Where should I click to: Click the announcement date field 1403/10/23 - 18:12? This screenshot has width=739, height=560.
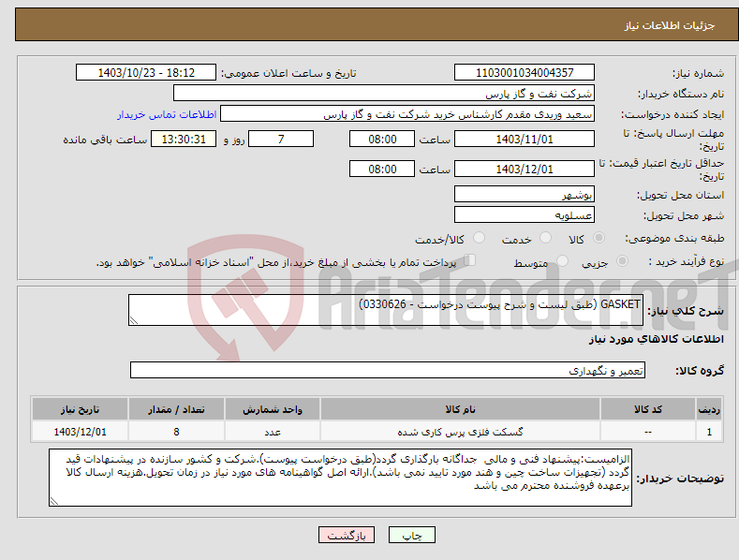(x=145, y=73)
